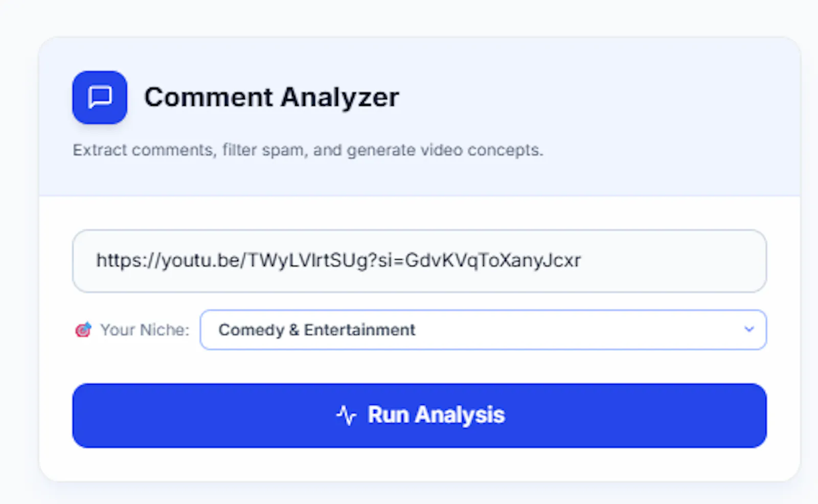Screen dimensions: 818x504
Task: Open the Your Niche dropdown
Action: pyautogui.click(x=483, y=330)
